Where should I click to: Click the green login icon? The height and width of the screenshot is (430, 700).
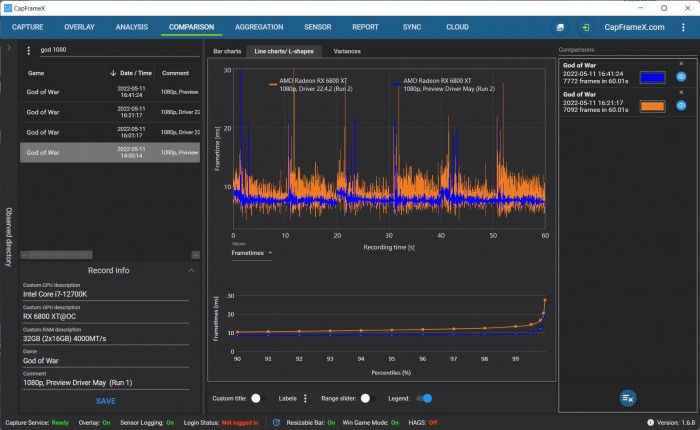(x=585, y=28)
